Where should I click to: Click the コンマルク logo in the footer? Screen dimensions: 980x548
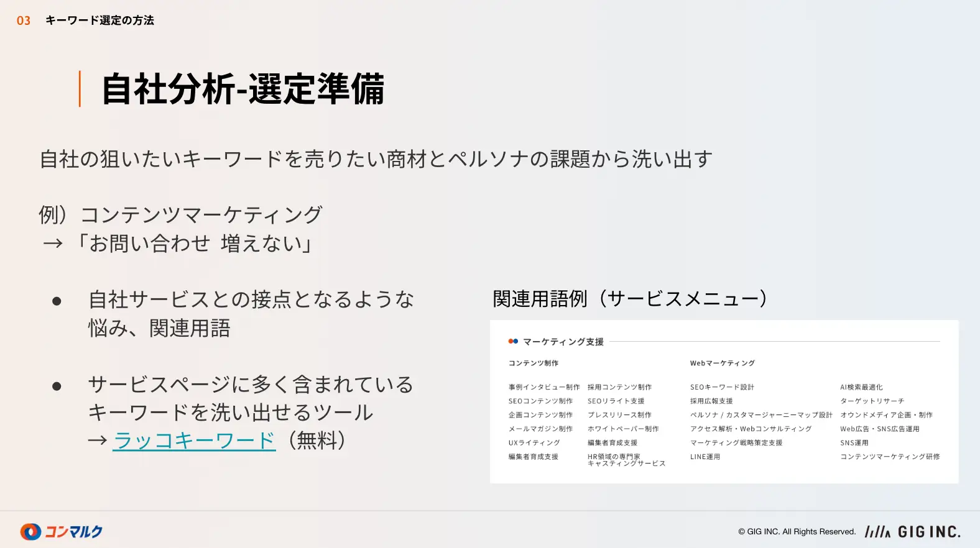click(61, 531)
